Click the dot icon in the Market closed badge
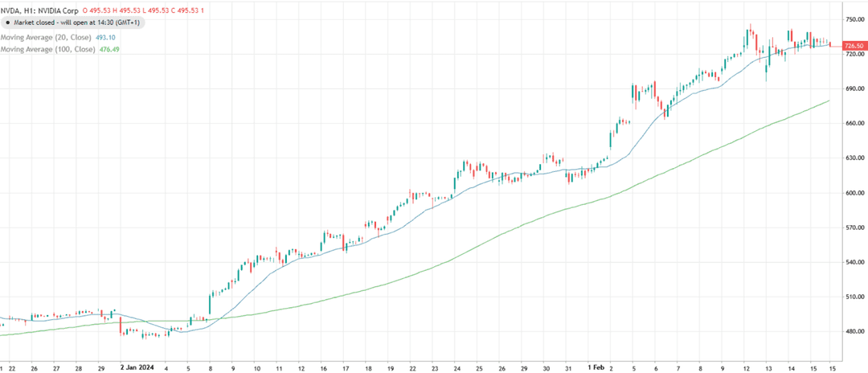 8,23
